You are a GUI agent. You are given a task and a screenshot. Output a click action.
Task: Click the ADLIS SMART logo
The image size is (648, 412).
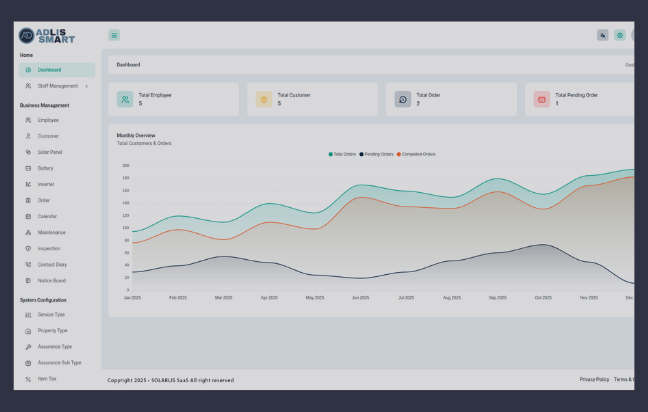tap(46, 36)
